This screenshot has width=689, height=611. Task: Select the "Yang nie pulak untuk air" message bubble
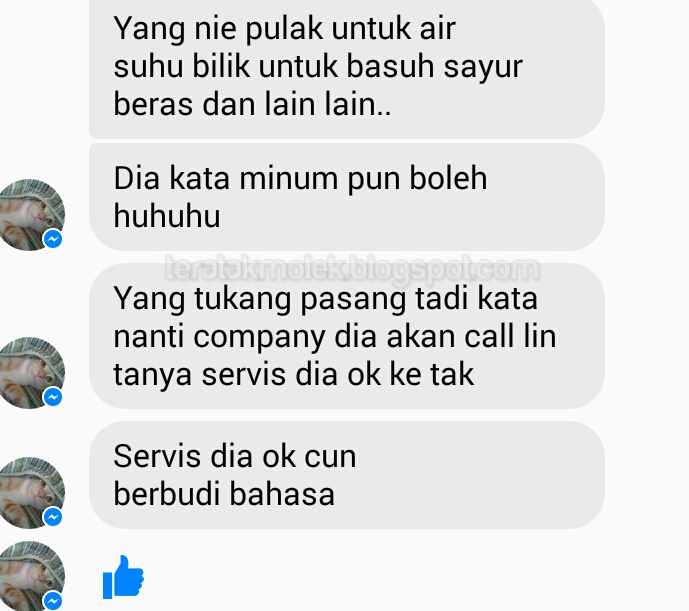pos(347,68)
